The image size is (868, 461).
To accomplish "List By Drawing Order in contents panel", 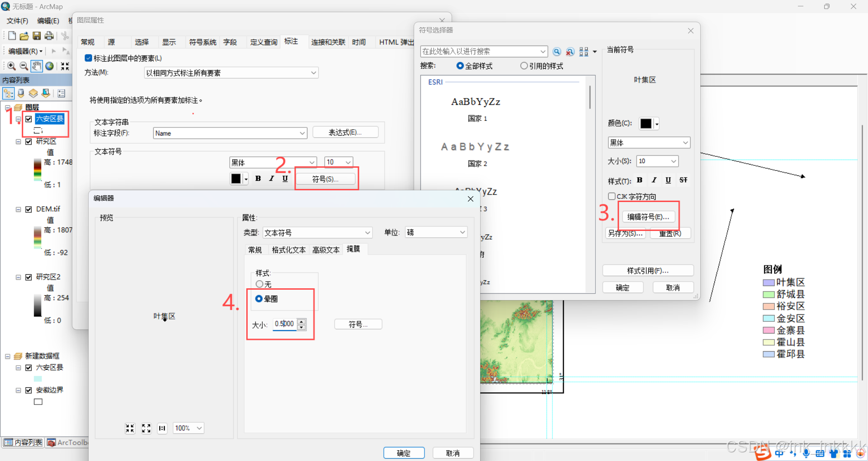I will (x=8, y=93).
